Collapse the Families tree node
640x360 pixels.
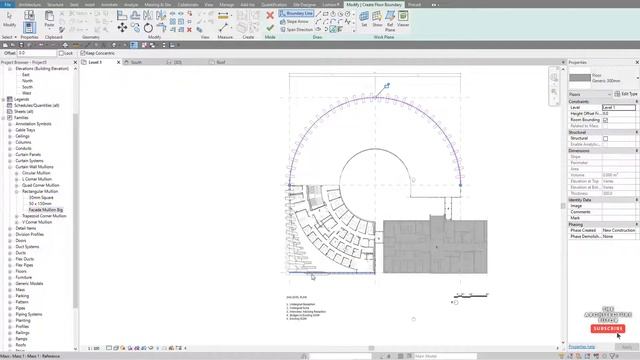pos(4,118)
